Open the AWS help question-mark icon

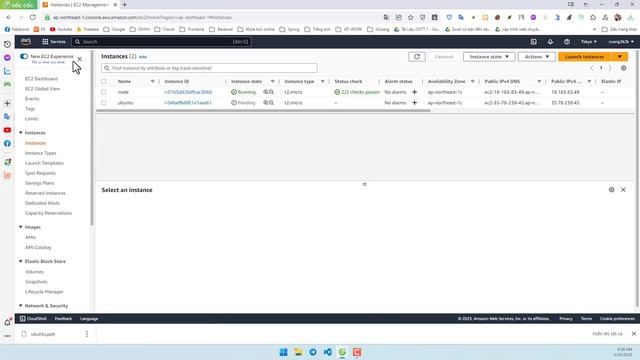(x=567, y=42)
